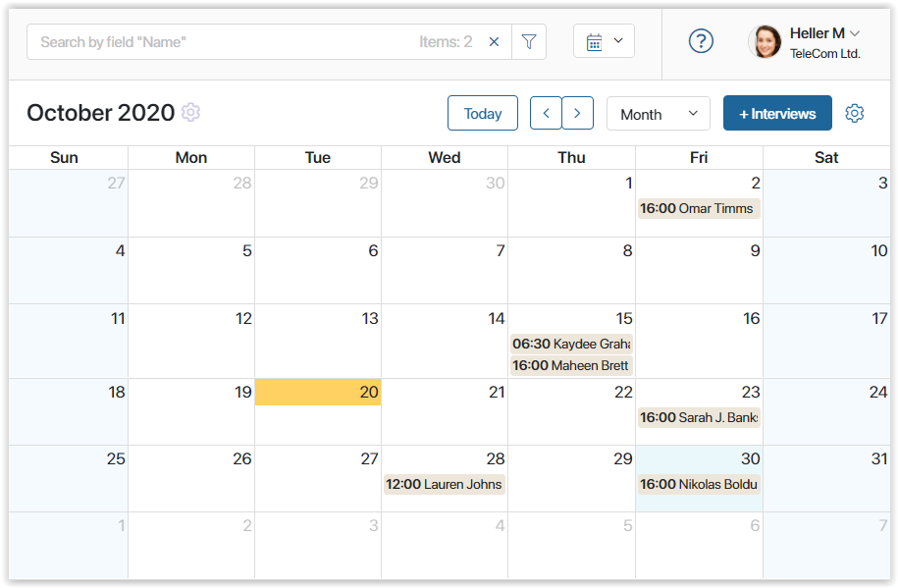Screen dimensions: 898x588
Task: Open Omar Timms interview on October 2
Action: coord(698,208)
